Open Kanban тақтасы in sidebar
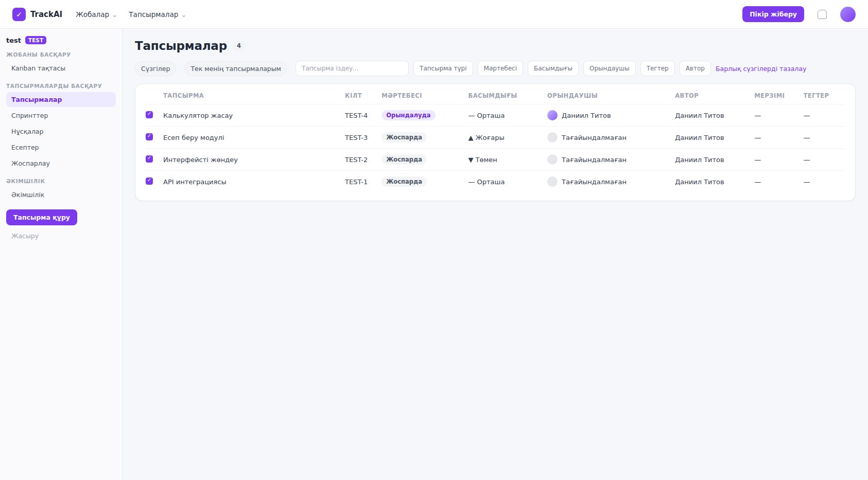Screen dimensions: 868x480 pos(61,68)
